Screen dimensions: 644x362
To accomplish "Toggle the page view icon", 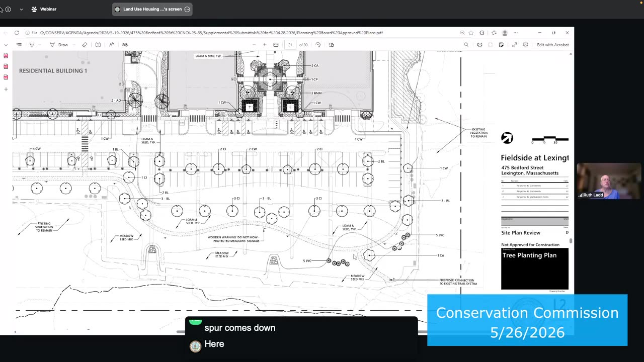I will pyautogui.click(x=98, y=45).
